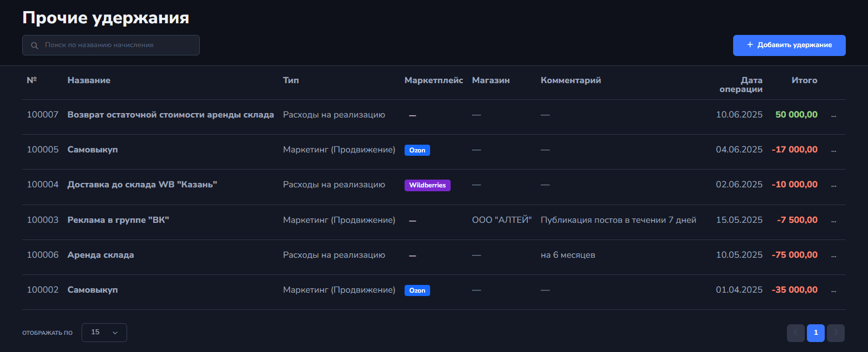
Task: Go to the previous page arrow
Action: coord(795,333)
